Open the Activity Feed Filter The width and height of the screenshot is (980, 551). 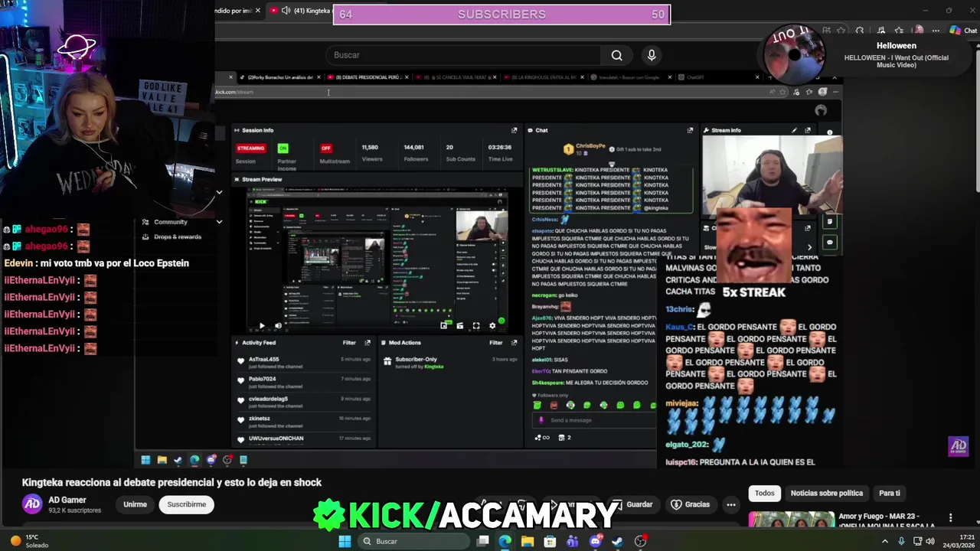tap(349, 343)
